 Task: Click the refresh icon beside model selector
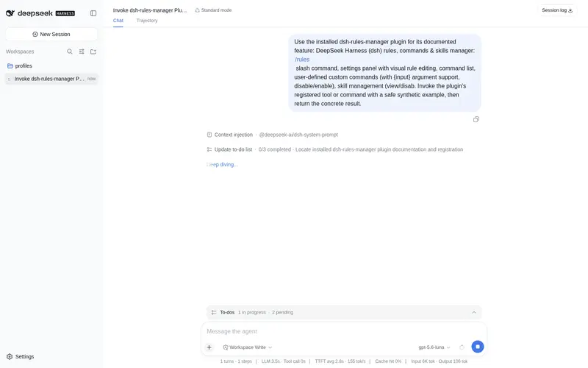click(x=462, y=347)
